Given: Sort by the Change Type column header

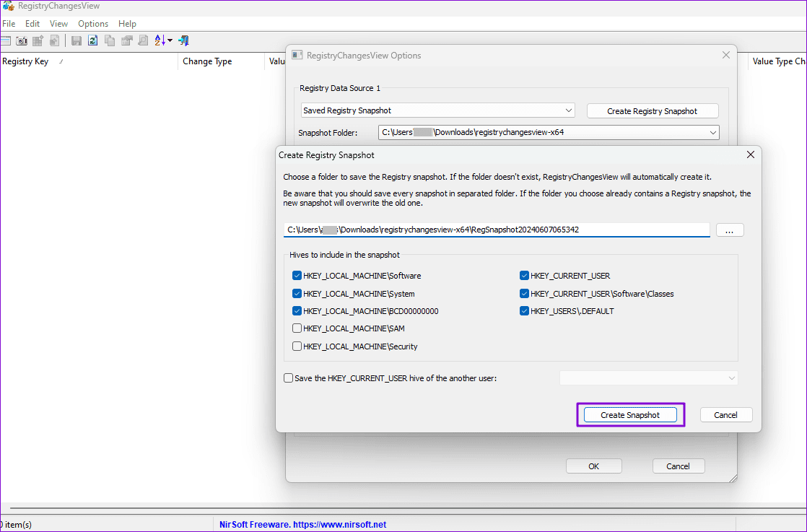Looking at the screenshot, I should (221, 61).
